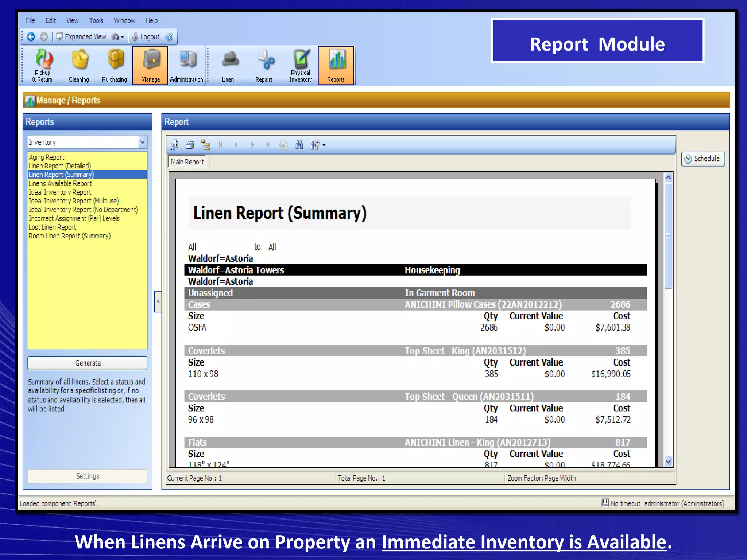Toggle the report group tree
This screenshot has width=747, height=560.
click(x=205, y=145)
